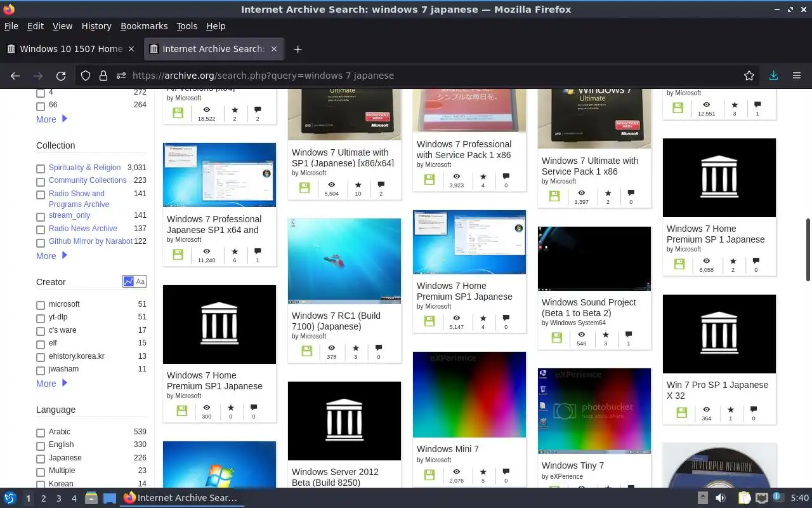Check the Arabic language filter
Screen dimensions: 812x508
[41, 433]
